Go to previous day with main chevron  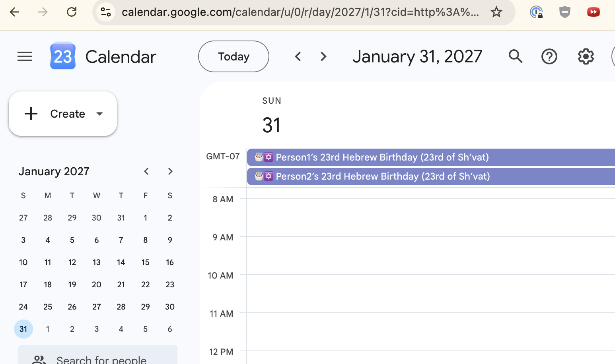(x=298, y=56)
